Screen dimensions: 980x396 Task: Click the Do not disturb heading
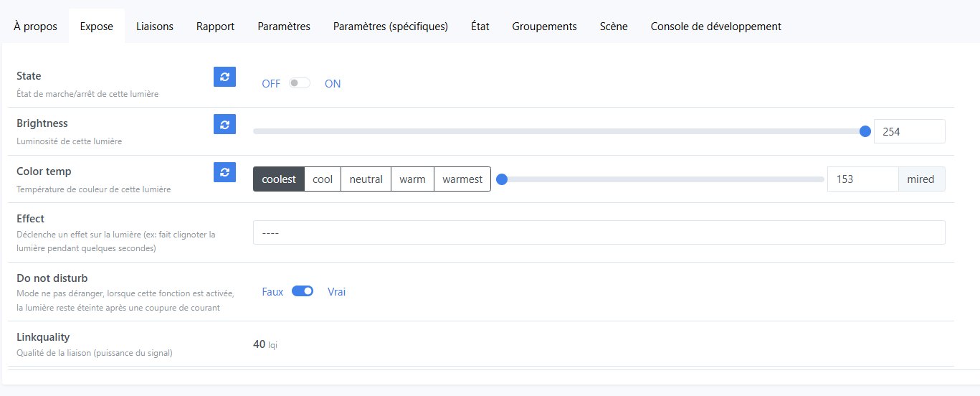(52, 278)
